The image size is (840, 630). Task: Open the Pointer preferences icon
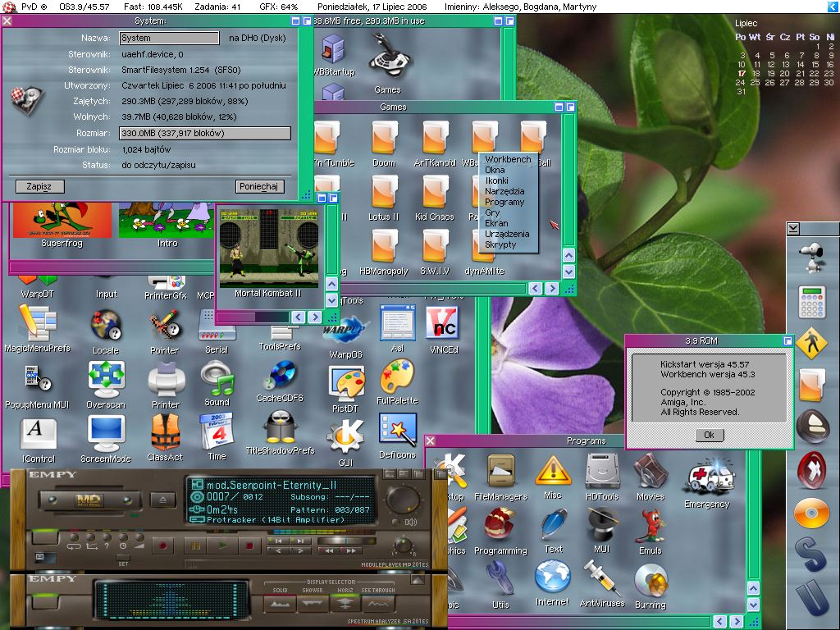pyautogui.click(x=164, y=325)
